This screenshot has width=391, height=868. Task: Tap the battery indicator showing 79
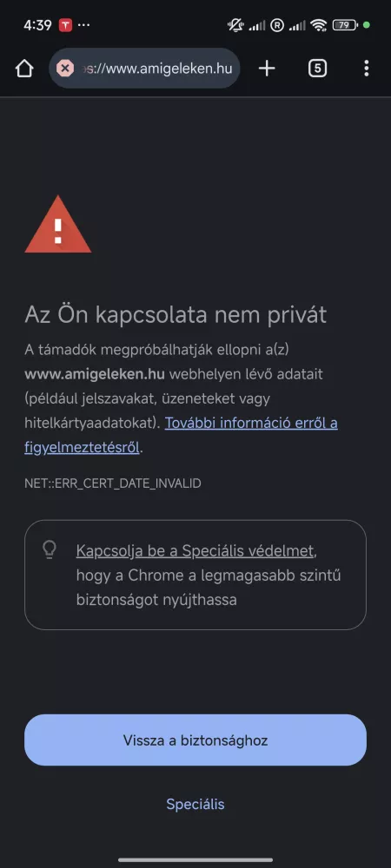point(346,25)
